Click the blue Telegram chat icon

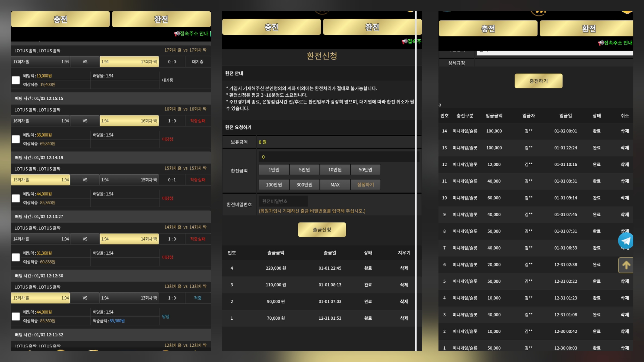[626, 241]
